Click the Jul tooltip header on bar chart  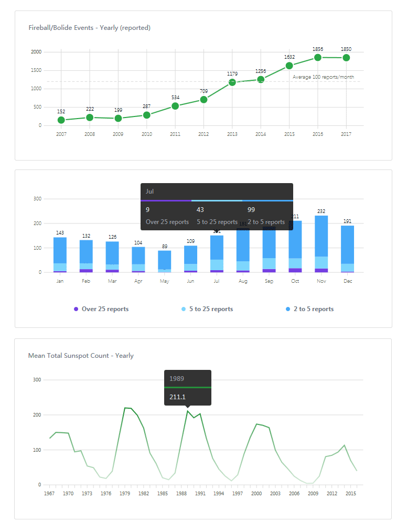(x=216, y=191)
